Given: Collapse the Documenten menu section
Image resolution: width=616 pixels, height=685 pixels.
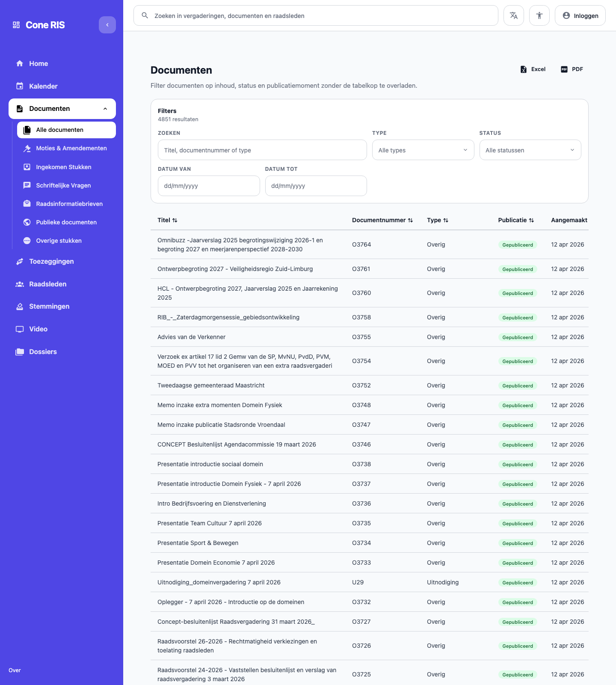Looking at the screenshot, I should tap(105, 109).
